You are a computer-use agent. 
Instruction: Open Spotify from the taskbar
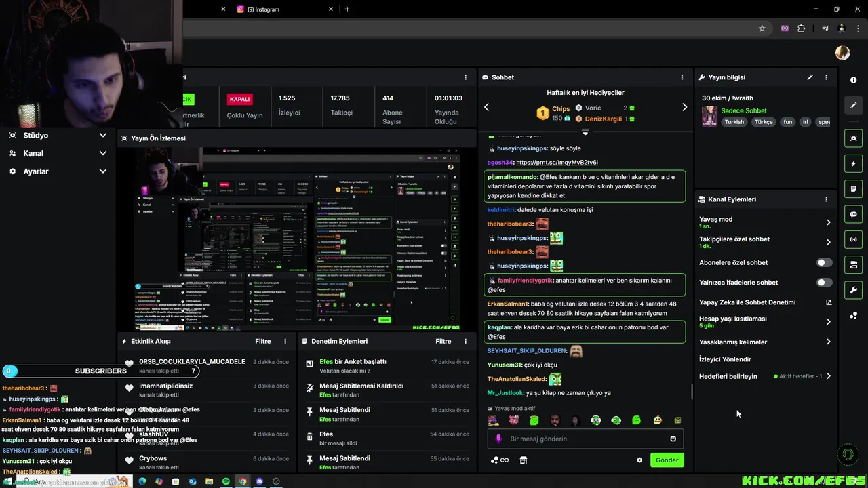tap(226, 481)
